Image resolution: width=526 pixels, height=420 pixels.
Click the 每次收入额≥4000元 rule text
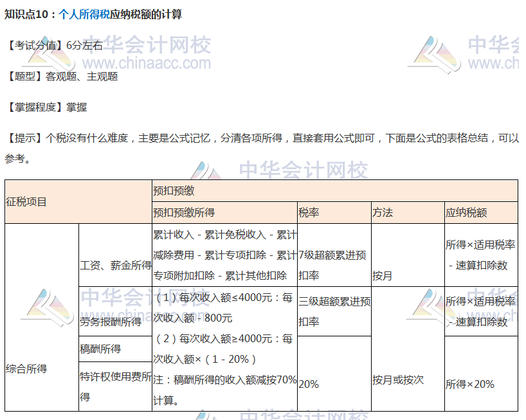pyautogui.click(x=222, y=349)
